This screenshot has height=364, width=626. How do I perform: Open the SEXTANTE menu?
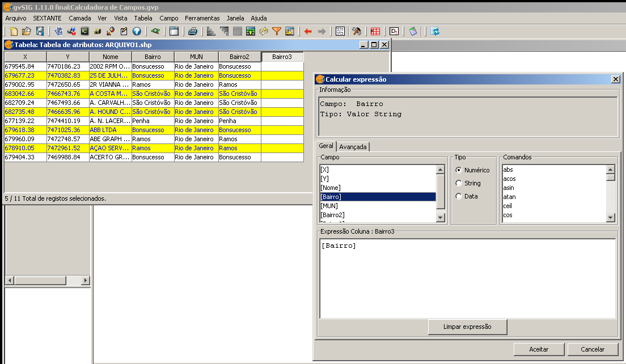click(47, 18)
